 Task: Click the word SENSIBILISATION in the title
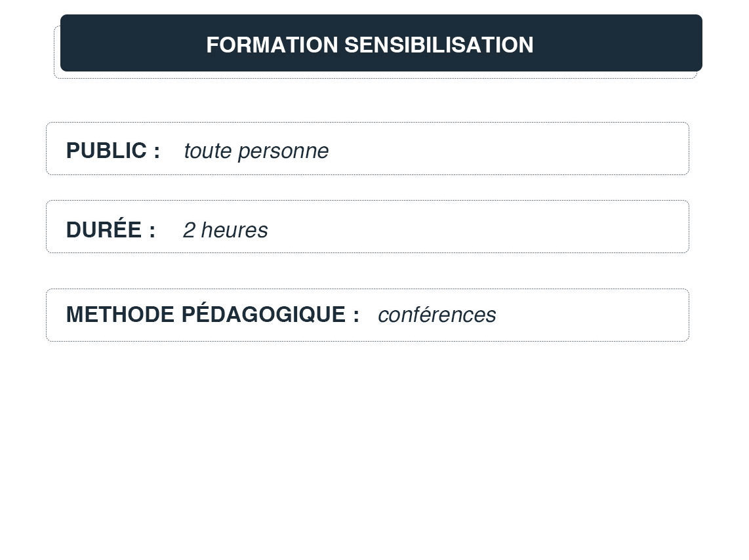[438, 45]
